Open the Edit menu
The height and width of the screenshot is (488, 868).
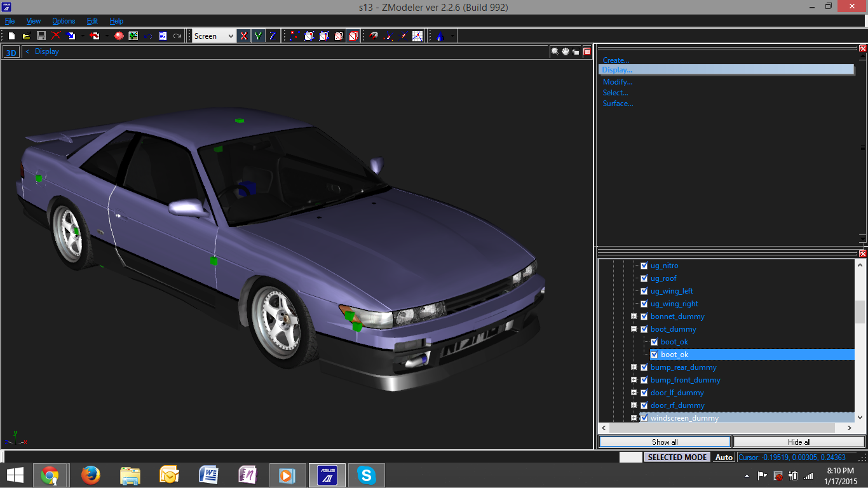pyautogui.click(x=93, y=21)
